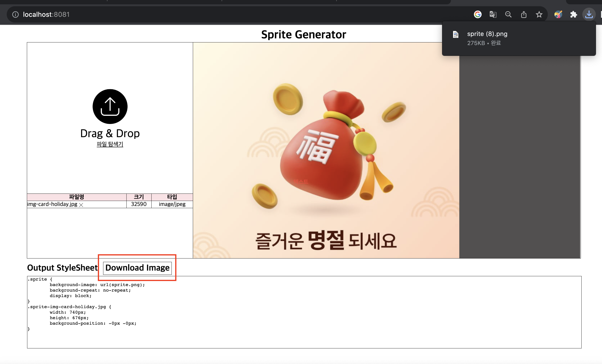
Task: Remove img-card-holiday.jpg using the X
Action: (81, 205)
